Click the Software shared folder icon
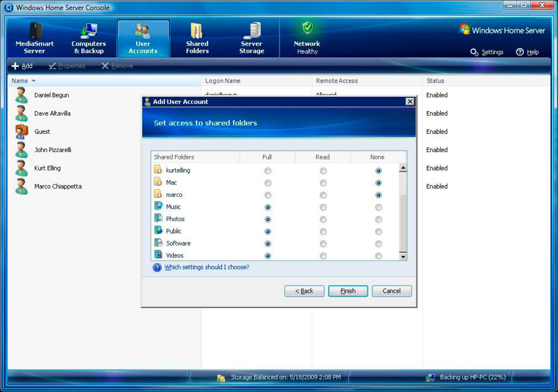Viewport: 558px width, 392px height. 158,243
